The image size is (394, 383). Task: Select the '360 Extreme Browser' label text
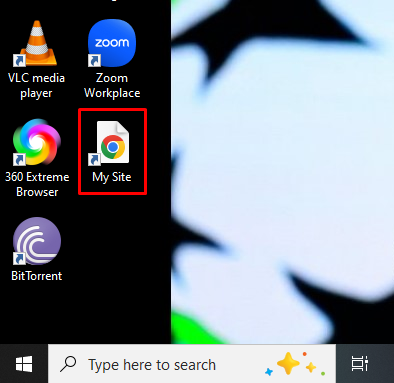click(x=37, y=184)
